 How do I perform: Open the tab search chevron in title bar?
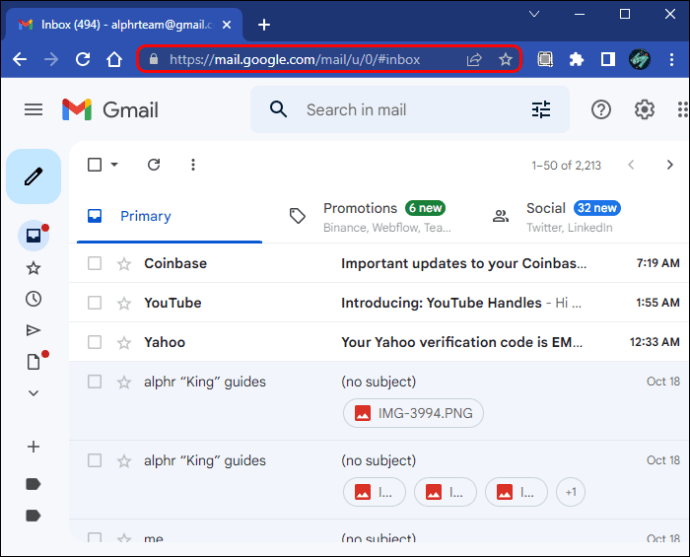[x=534, y=15]
